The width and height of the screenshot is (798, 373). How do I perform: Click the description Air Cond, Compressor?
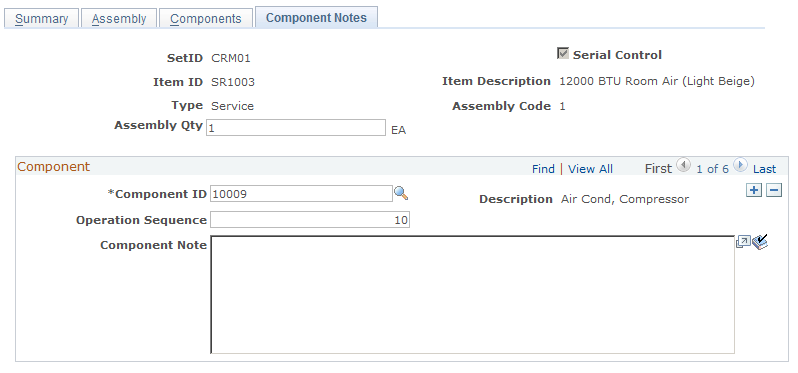(x=625, y=199)
